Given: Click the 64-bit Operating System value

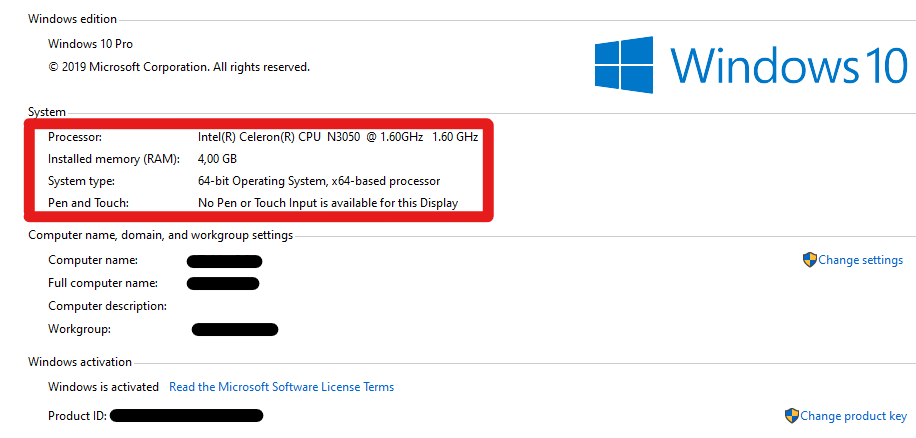Looking at the screenshot, I should pyautogui.click(x=319, y=181).
